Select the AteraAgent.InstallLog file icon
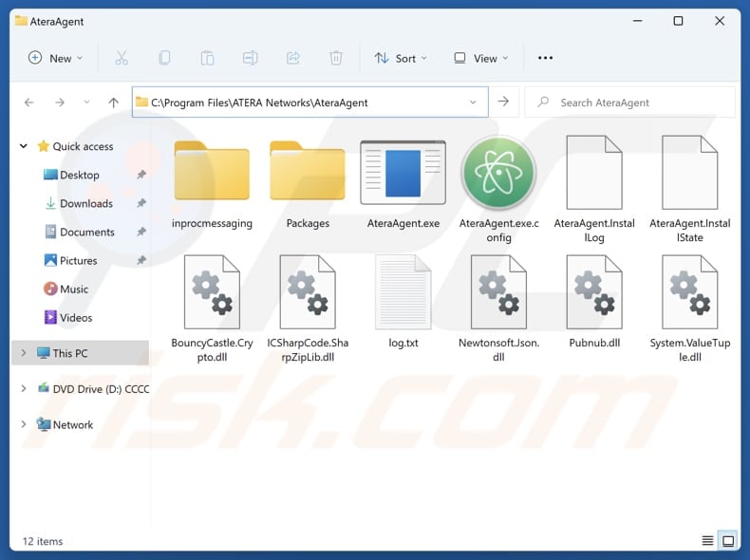Viewport: 750px width, 560px height. click(594, 172)
